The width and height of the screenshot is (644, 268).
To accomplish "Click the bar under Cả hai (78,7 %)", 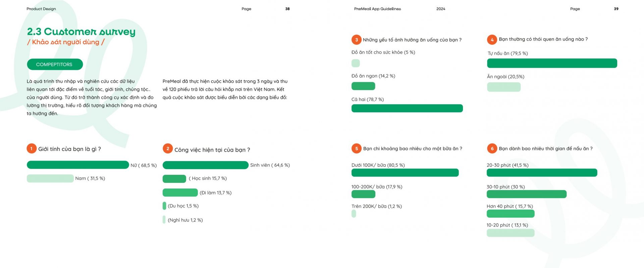I will tap(407, 108).
